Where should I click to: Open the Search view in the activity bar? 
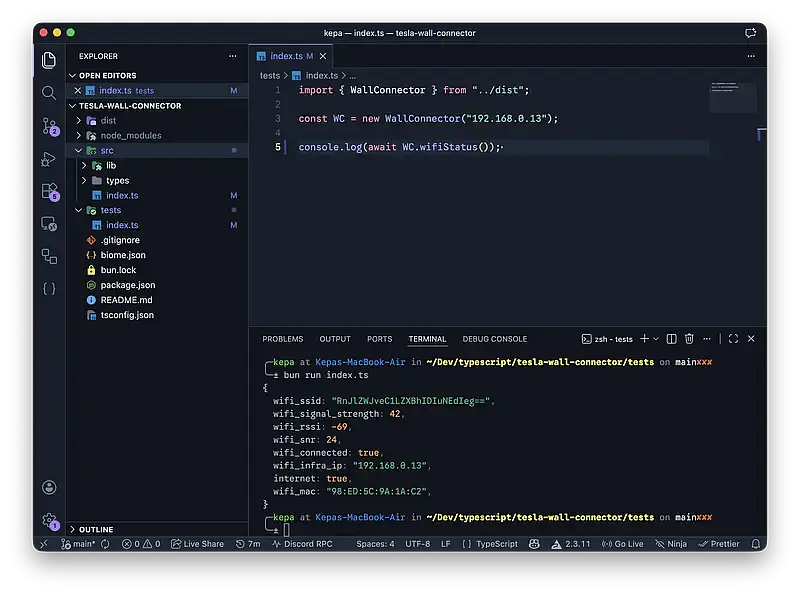click(49, 93)
